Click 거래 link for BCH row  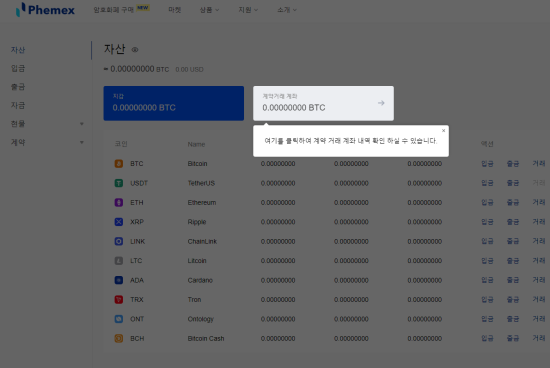pos(539,339)
